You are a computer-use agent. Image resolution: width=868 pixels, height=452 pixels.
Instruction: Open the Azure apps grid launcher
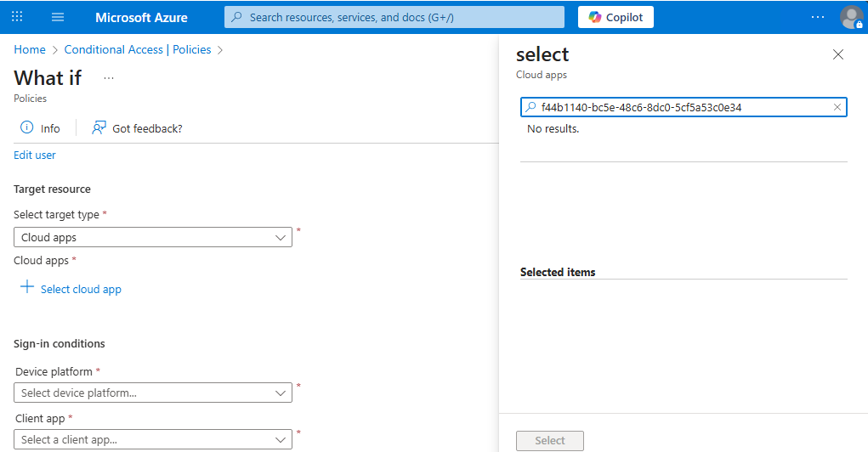[17, 17]
